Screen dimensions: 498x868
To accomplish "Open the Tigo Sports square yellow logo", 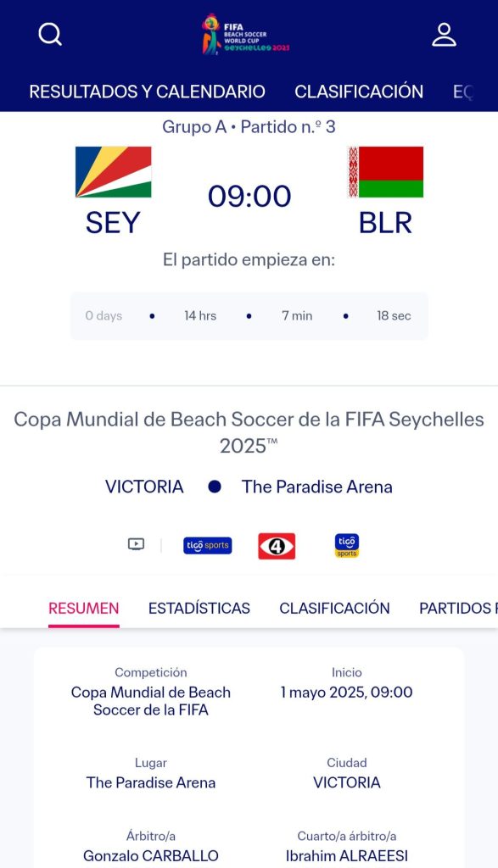I will pyautogui.click(x=347, y=545).
